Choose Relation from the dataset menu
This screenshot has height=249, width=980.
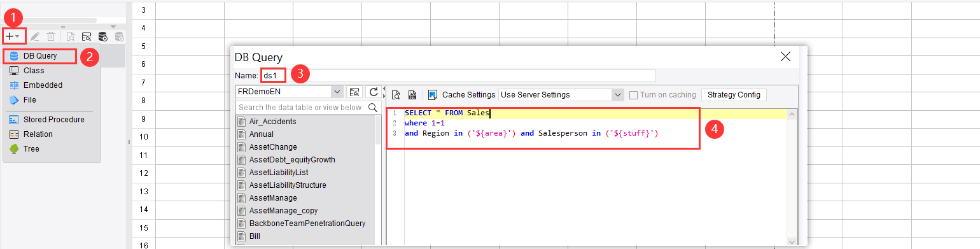tap(38, 134)
